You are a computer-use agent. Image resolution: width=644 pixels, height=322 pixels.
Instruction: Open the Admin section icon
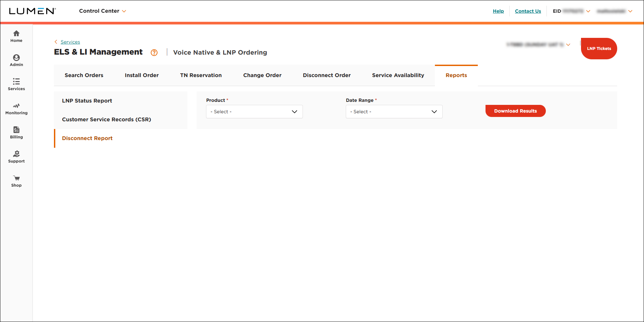coord(16,58)
